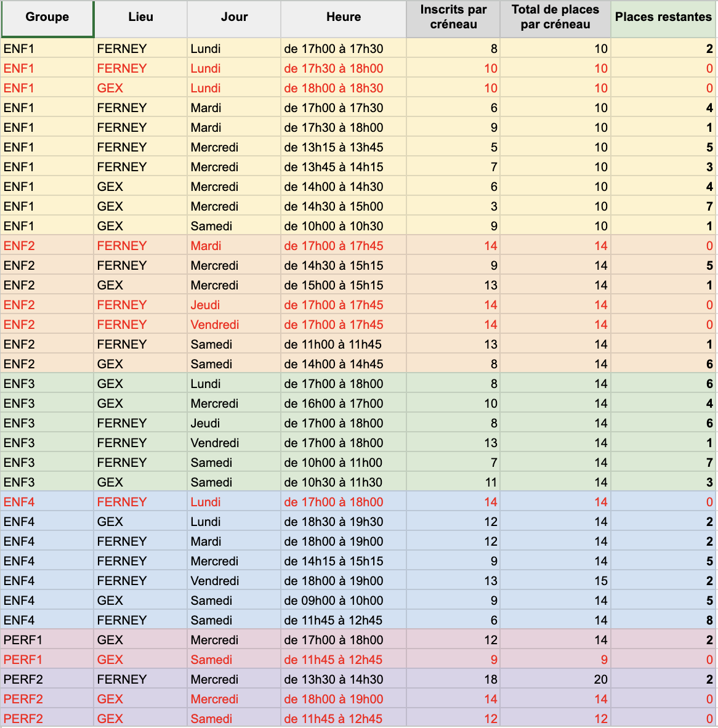718x728 pixels.
Task: Click the Lieu column header
Action: click(140, 18)
